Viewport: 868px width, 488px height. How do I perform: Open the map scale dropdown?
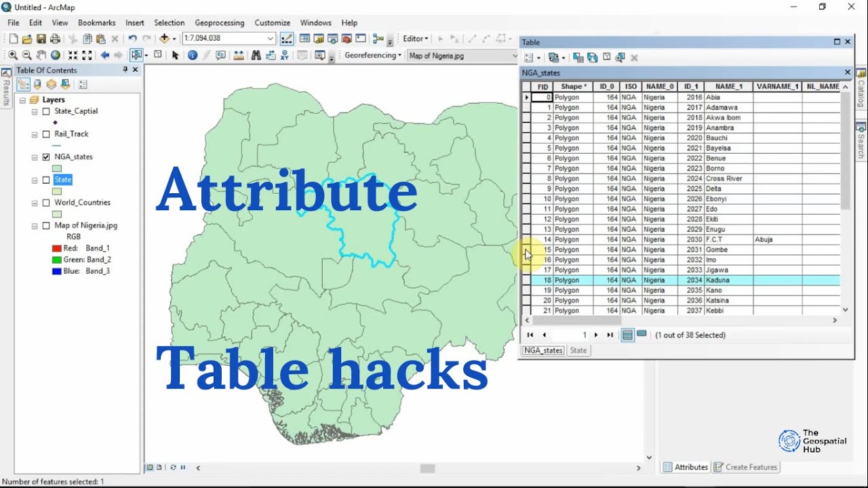(x=271, y=39)
